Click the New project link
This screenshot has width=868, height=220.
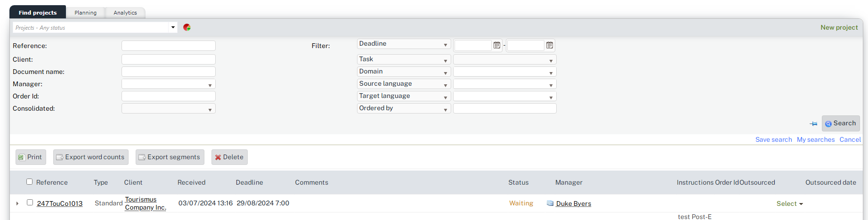(x=839, y=27)
